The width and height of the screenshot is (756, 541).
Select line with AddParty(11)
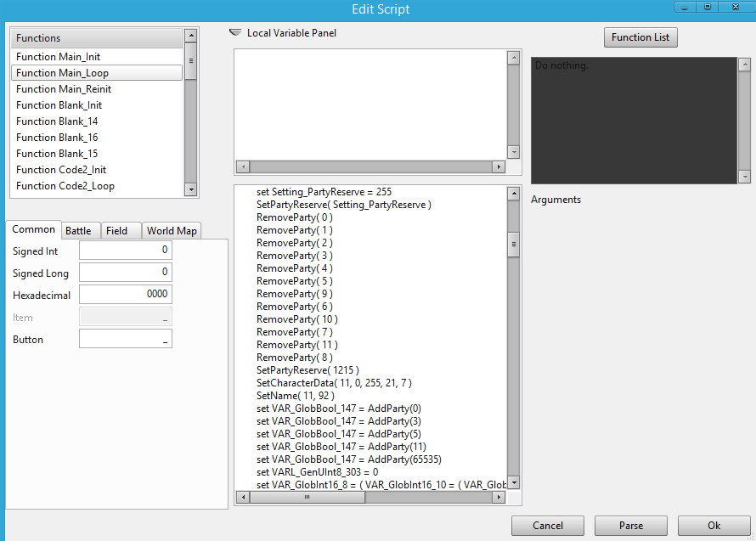click(x=341, y=447)
